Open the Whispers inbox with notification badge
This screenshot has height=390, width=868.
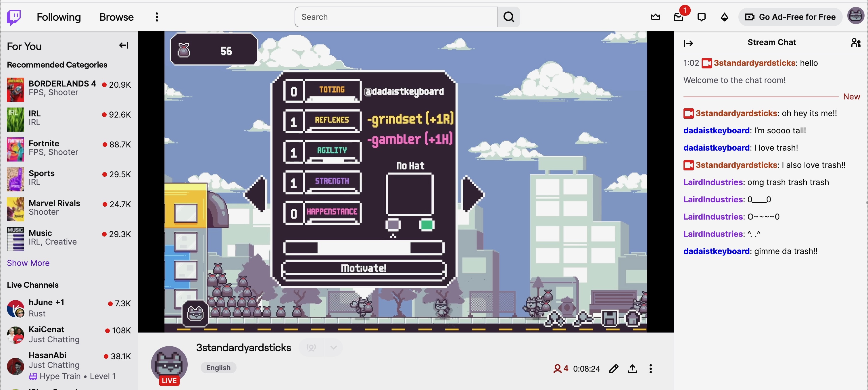678,17
